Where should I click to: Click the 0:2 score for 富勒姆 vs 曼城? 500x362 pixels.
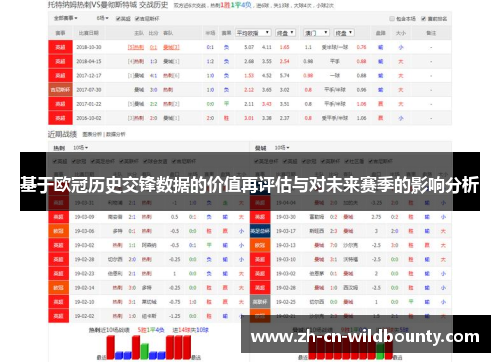coord(334,217)
